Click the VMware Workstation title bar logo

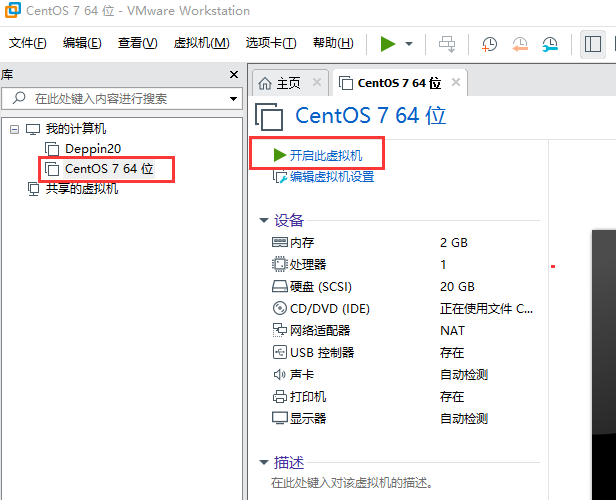tap(13, 10)
